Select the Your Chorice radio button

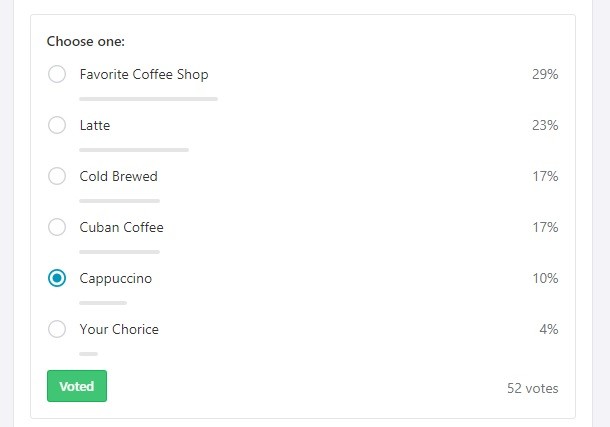point(57,329)
